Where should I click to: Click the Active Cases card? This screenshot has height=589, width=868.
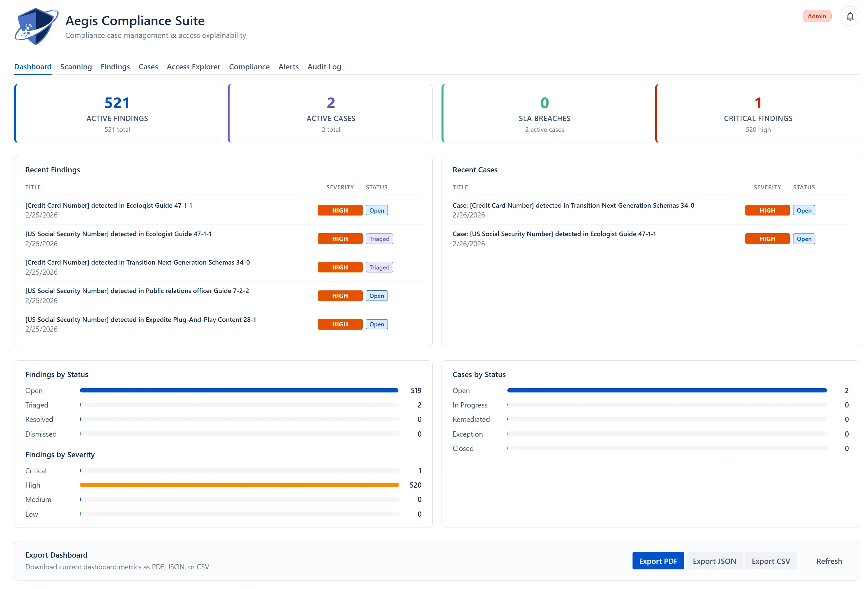pyautogui.click(x=330, y=113)
